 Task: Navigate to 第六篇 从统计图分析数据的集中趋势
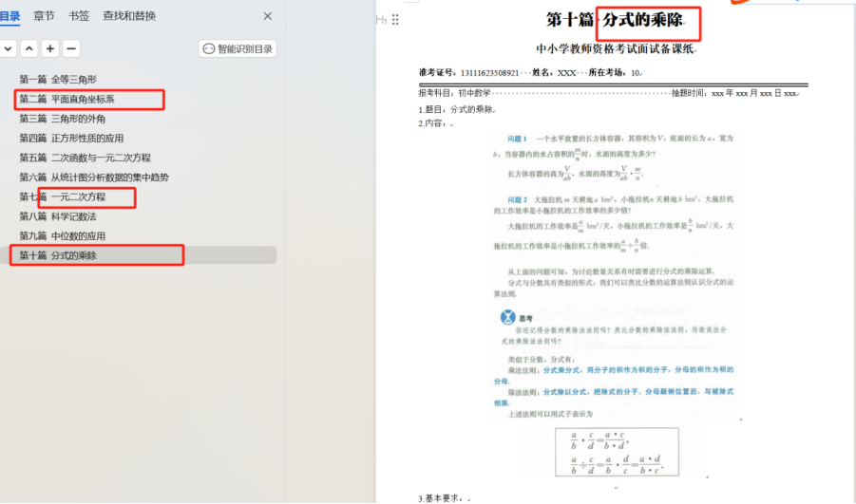[94, 177]
